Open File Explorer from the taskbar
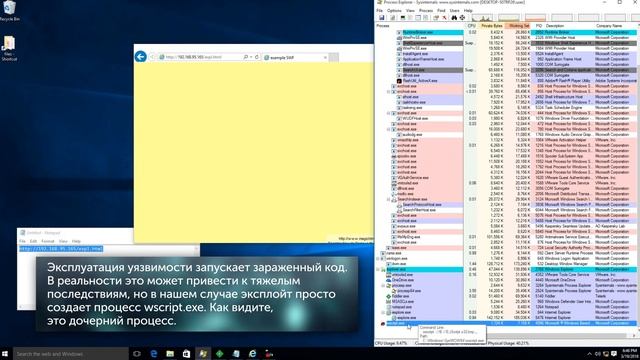The height and width of the screenshot is (360, 640). [x=170, y=354]
